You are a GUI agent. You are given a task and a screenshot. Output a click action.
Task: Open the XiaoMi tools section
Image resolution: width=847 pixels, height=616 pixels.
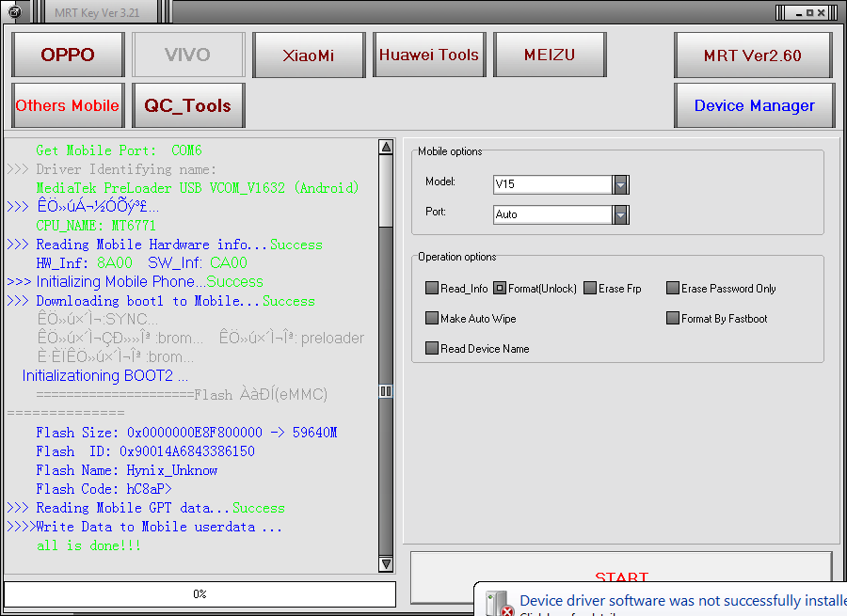tap(309, 55)
